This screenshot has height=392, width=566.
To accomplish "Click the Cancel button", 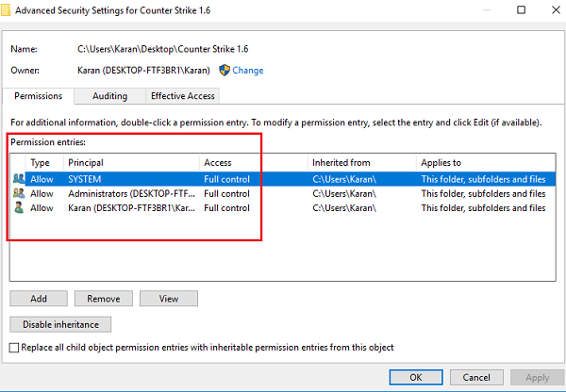I will tap(475, 377).
